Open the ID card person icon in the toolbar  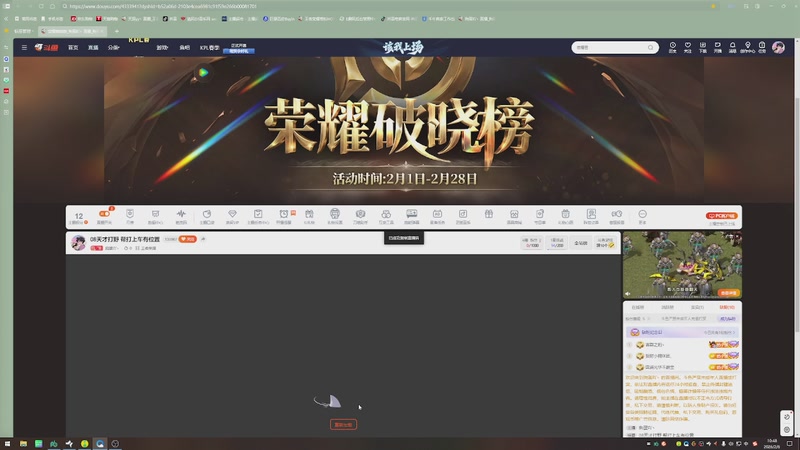coord(591,216)
